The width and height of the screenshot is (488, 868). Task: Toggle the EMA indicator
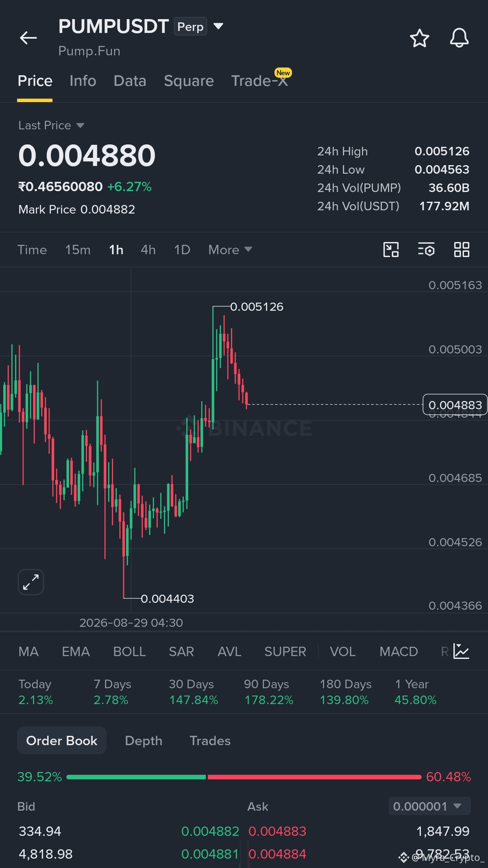tap(76, 652)
